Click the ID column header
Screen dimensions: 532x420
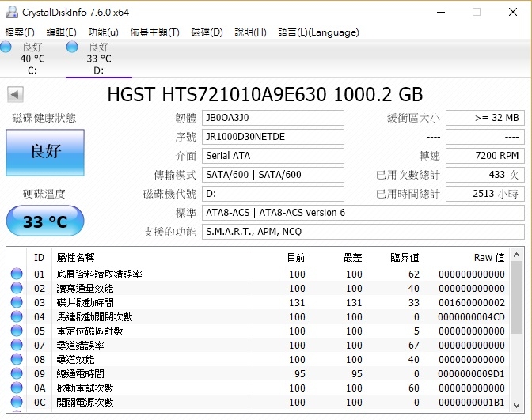pos(39,258)
